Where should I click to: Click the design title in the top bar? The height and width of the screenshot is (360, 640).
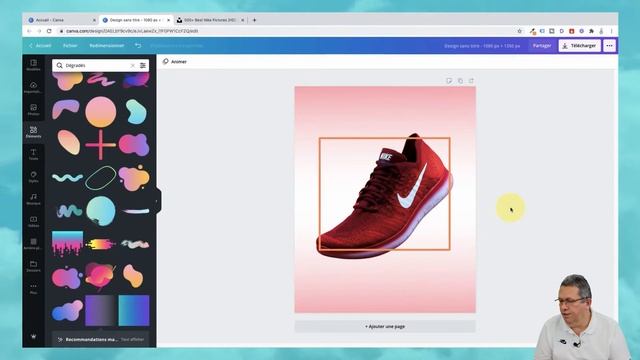[482, 46]
